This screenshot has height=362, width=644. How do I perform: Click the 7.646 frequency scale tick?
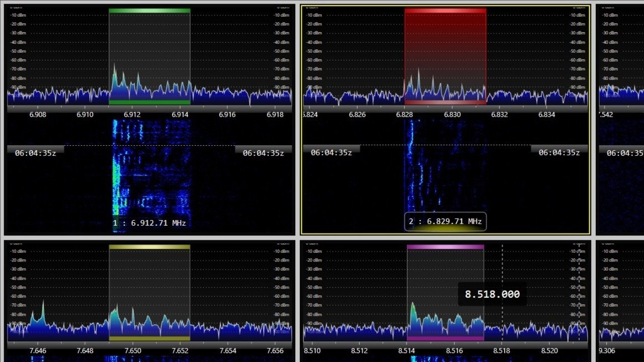point(38,351)
